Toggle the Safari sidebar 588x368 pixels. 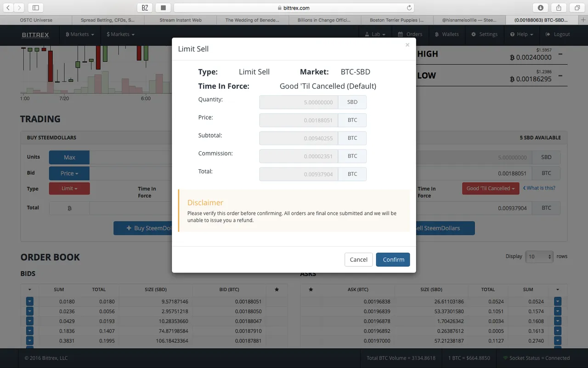tap(35, 8)
